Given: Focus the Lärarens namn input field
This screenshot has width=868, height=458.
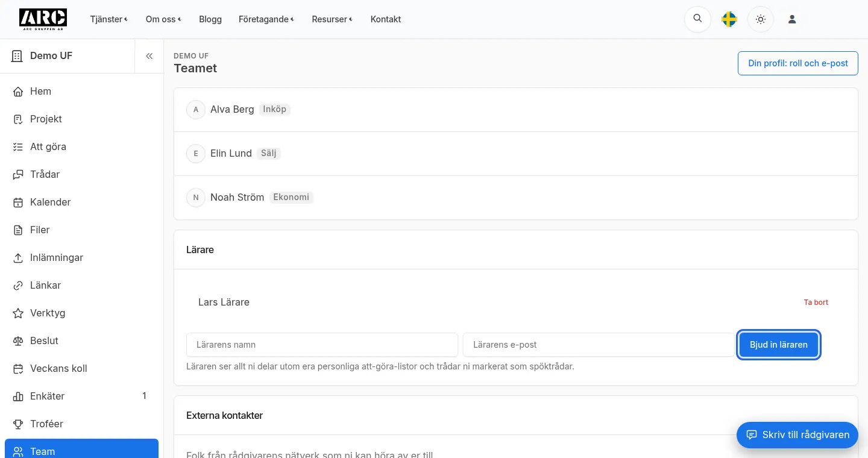Looking at the screenshot, I should pyautogui.click(x=322, y=345).
